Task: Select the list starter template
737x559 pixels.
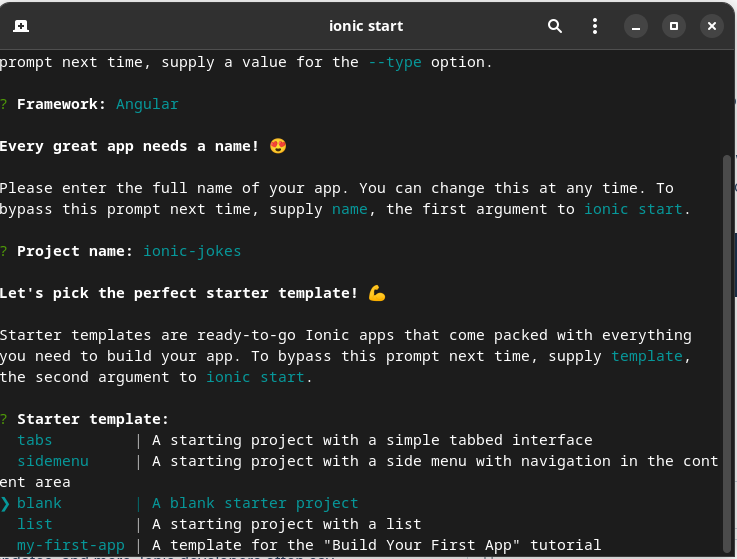Action: (x=35, y=524)
